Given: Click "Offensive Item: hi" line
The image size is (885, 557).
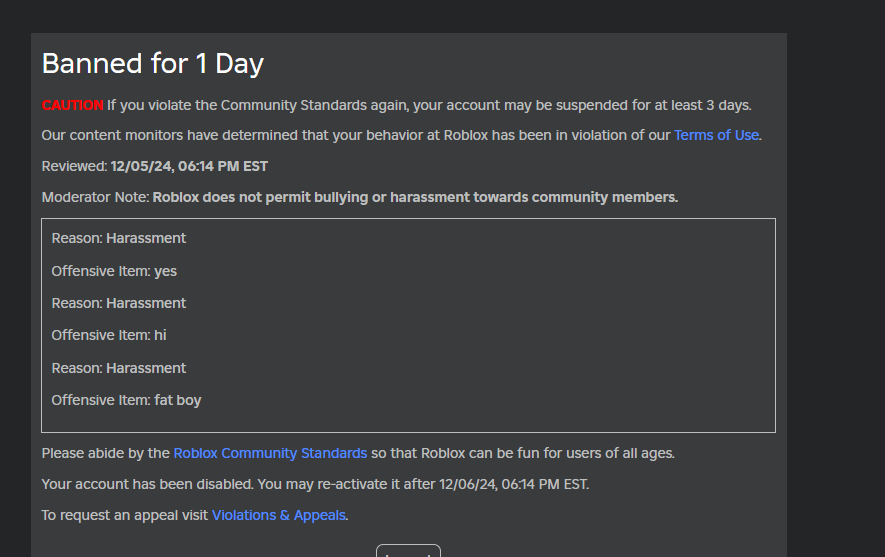Looking at the screenshot, I should [109, 335].
